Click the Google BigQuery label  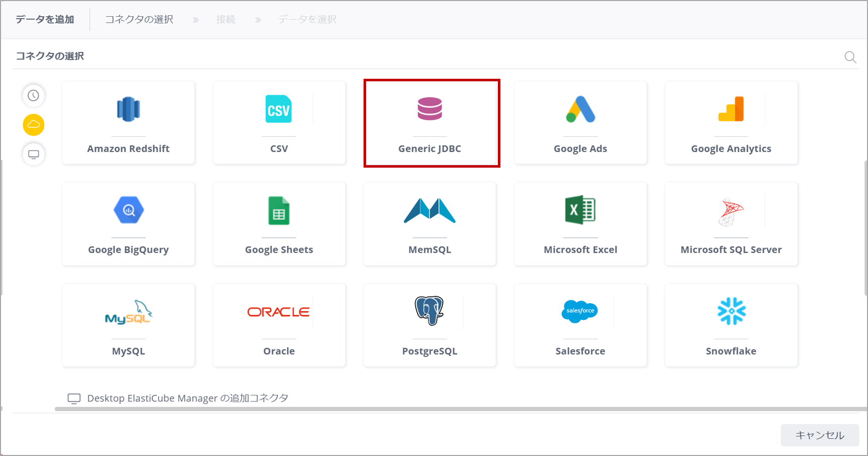[x=128, y=249]
